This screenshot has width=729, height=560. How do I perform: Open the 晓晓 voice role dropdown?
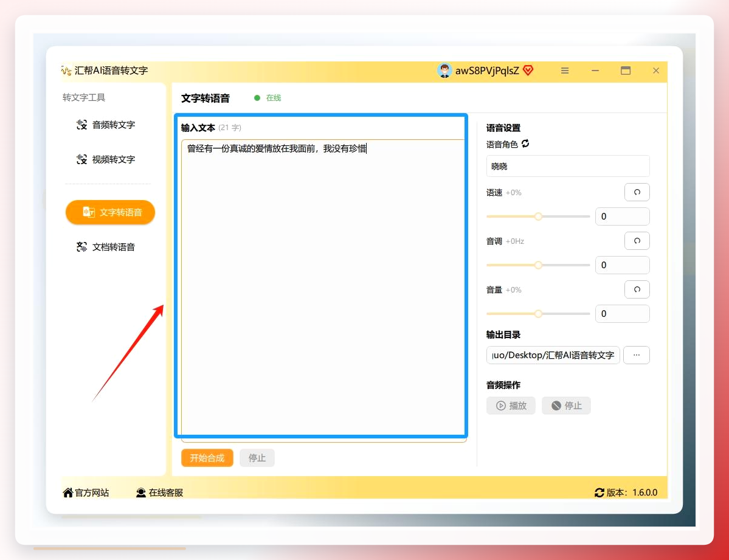tap(568, 166)
